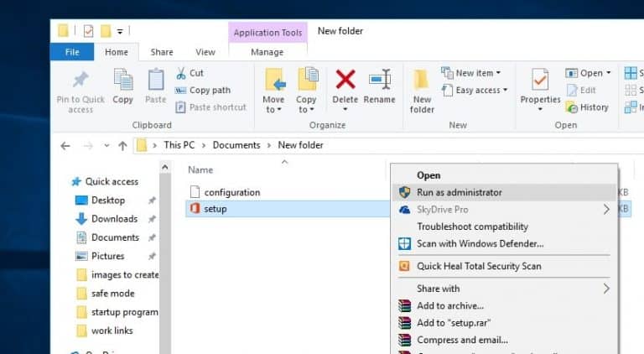
Task: Click the Rename icon in Organize group
Action: point(380,81)
